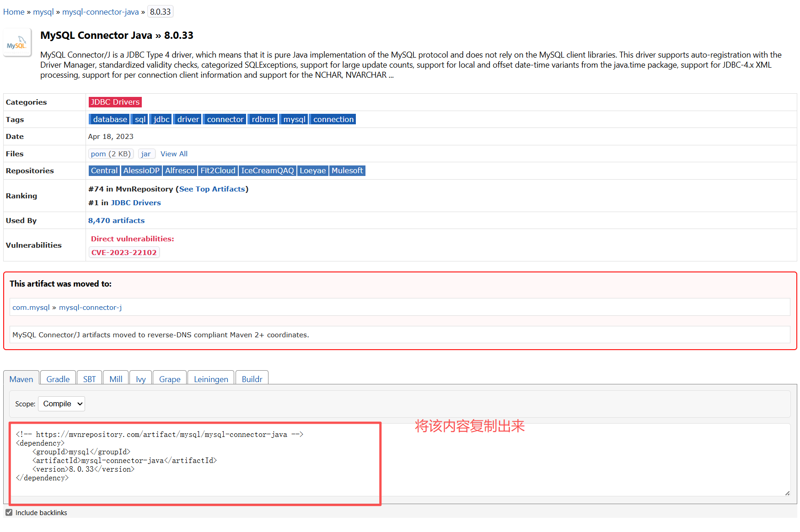800x532 pixels.
Task: Open the View All files link
Action: [174, 154]
